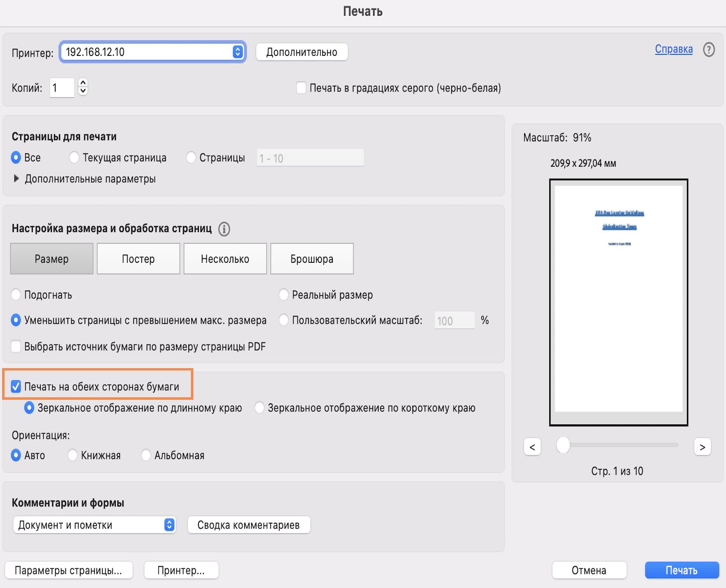Image resolution: width=726 pixels, height=588 pixels.
Task: Select Альбомная orientation
Action: click(146, 455)
